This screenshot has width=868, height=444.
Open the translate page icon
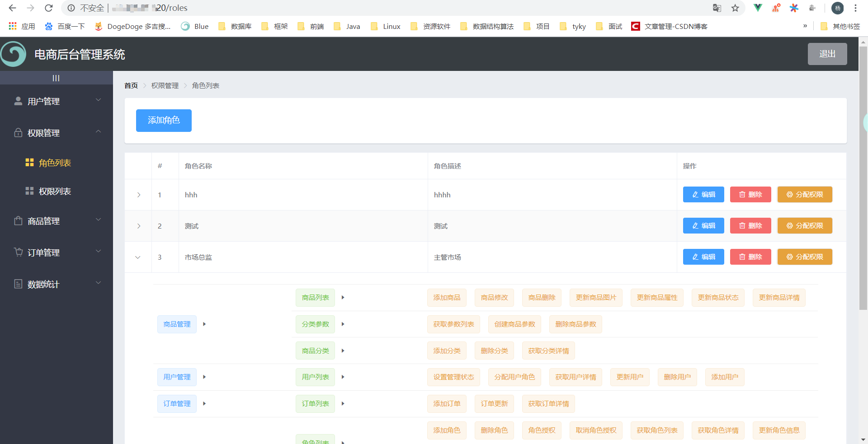[717, 8]
